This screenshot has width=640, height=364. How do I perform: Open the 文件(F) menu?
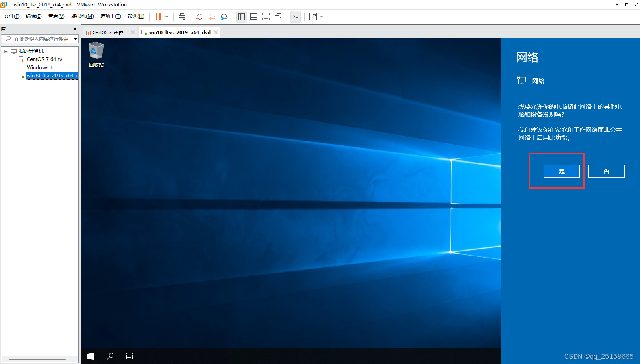click(x=12, y=16)
